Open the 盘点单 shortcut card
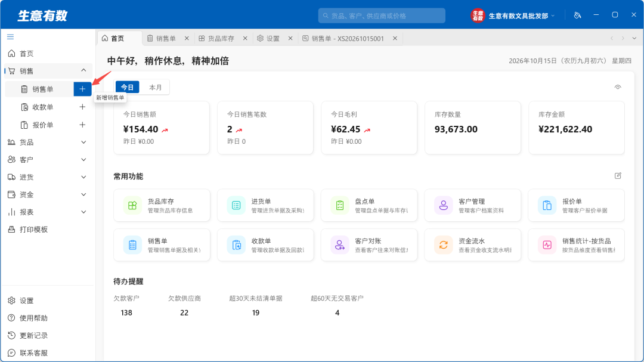 point(369,205)
